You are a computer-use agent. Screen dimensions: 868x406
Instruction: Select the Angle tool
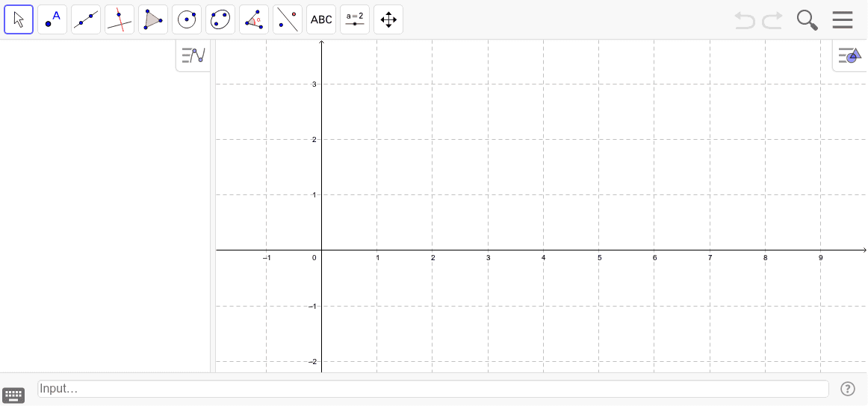tap(254, 20)
